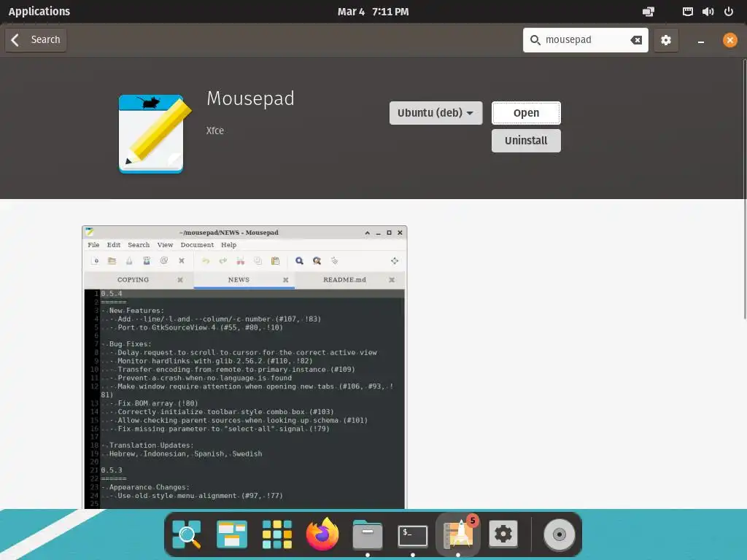Click the disc drive dock icon
Screen dimensions: 747x560
[560, 534]
